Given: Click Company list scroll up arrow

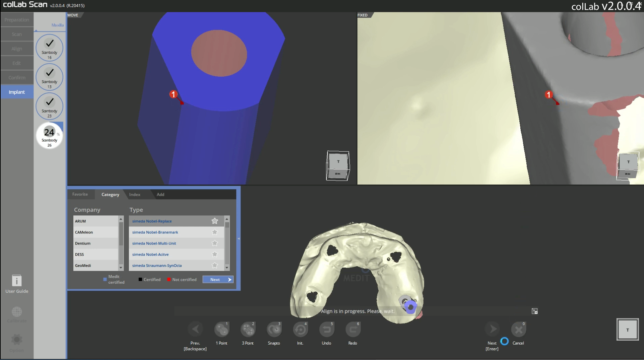Looking at the screenshot, I should (121, 219).
